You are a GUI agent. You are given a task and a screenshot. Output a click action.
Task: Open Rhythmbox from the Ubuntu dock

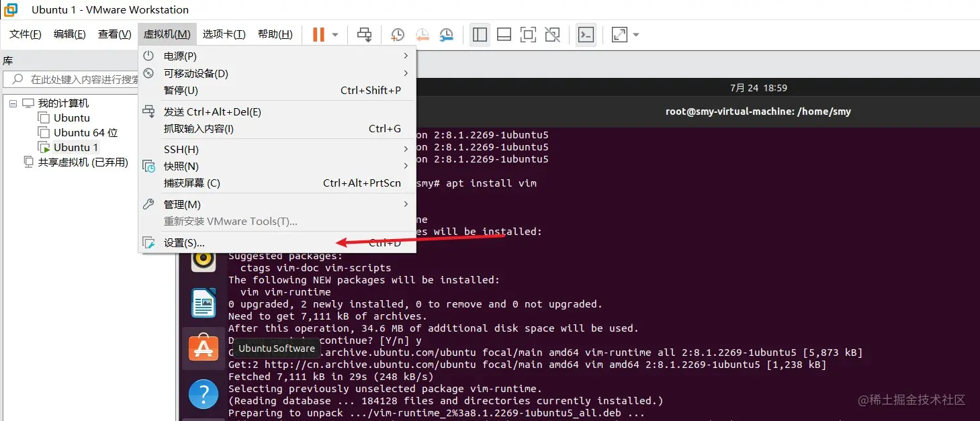pyautogui.click(x=204, y=259)
